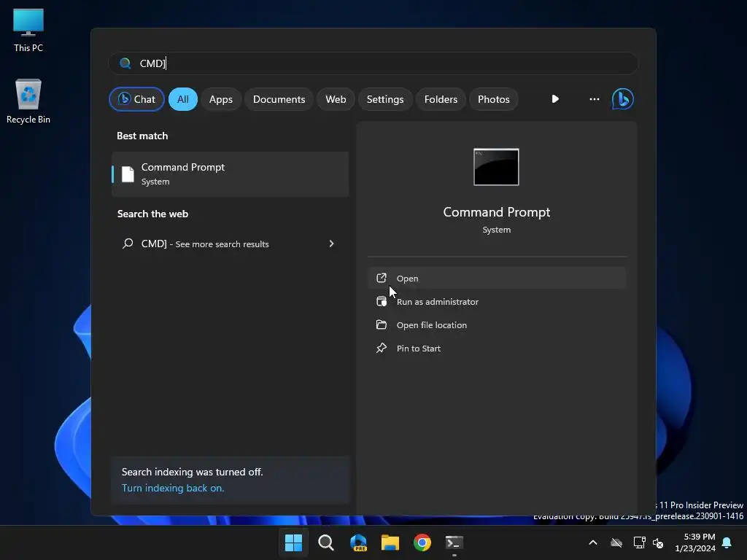The width and height of the screenshot is (747, 560).
Task: Select the Photos filter
Action: [x=494, y=99]
